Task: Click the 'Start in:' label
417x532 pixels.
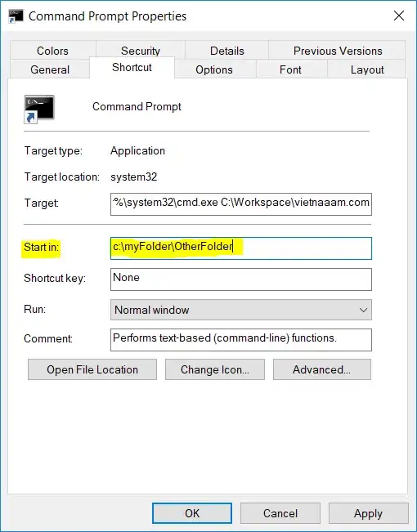Action: [x=41, y=247]
